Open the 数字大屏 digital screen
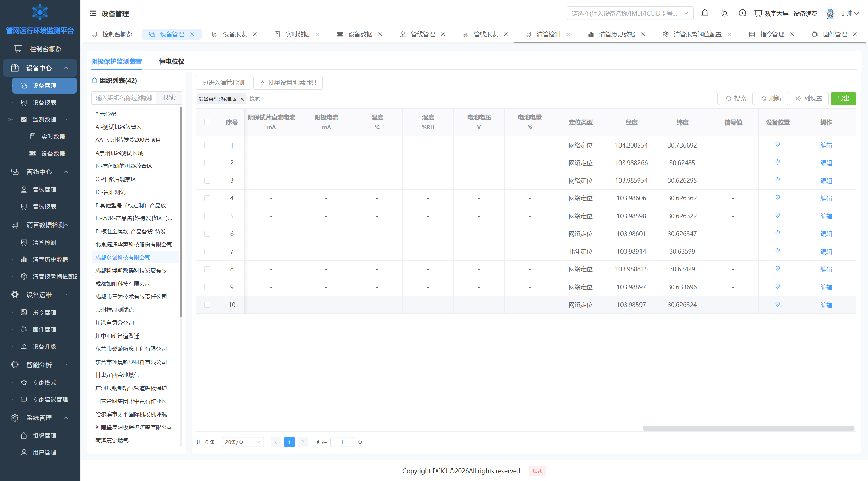868x481 pixels. pyautogui.click(x=771, y=13)
